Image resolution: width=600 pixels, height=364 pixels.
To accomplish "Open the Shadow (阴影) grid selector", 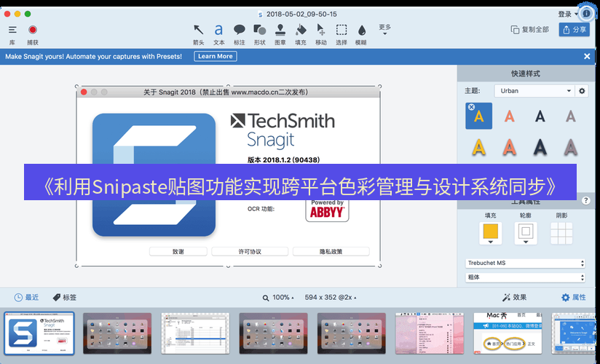I will tap(561, 233).
